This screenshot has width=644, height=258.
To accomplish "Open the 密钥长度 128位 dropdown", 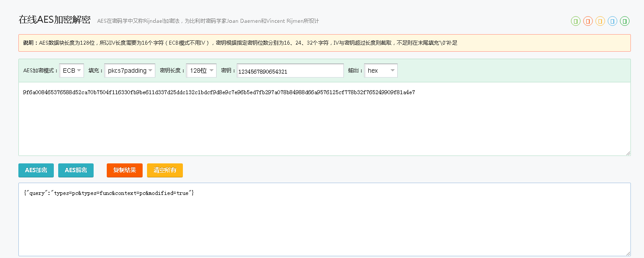I will point(201,71).
